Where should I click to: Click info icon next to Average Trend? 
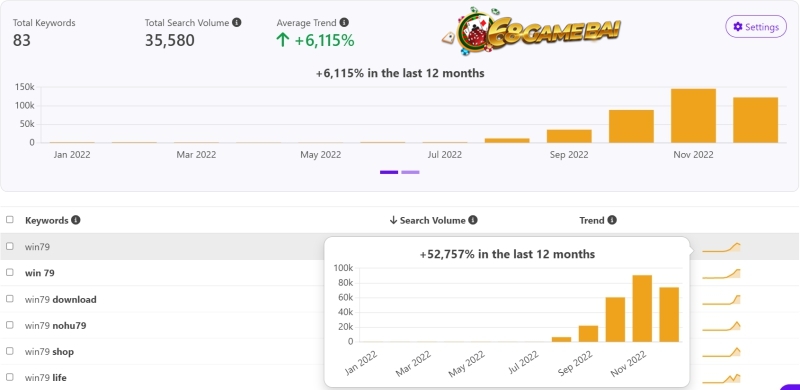pyautogui.click(x=344, y=22)
